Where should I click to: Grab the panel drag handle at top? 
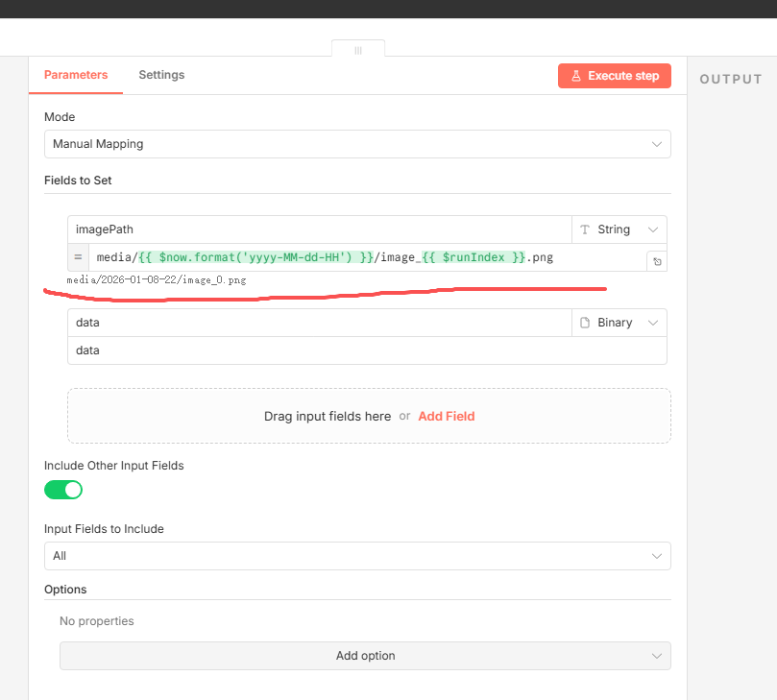358,50
